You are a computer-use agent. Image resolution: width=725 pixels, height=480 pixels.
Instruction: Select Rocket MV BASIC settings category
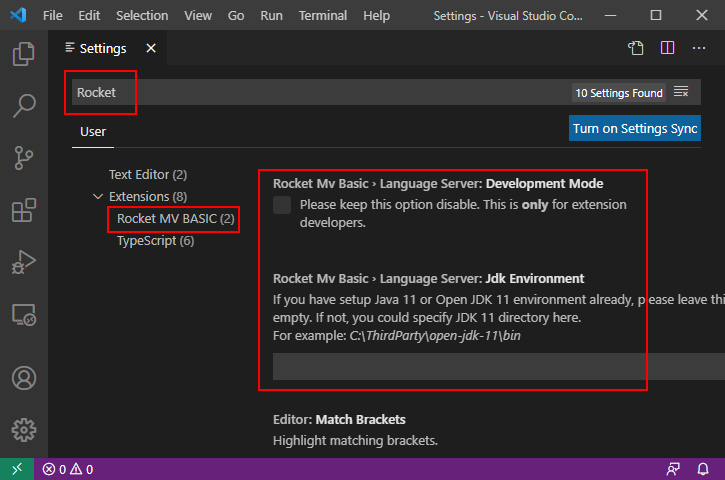coord(175,218)
